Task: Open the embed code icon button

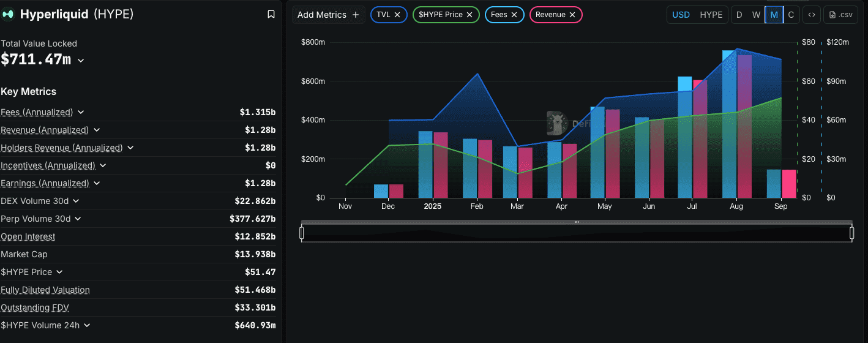Action: point(811,15)
